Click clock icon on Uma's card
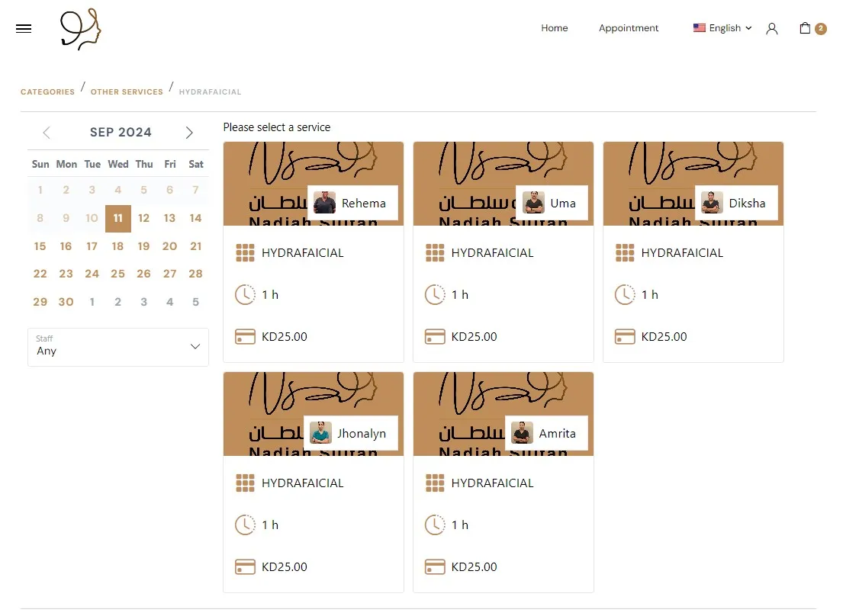This screenshot has width=859, height=616. click(435, 294)
